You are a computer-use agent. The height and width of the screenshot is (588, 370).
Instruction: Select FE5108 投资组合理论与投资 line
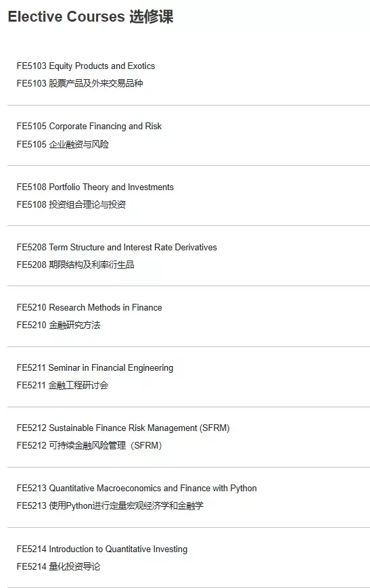click(x=71, y=204)
